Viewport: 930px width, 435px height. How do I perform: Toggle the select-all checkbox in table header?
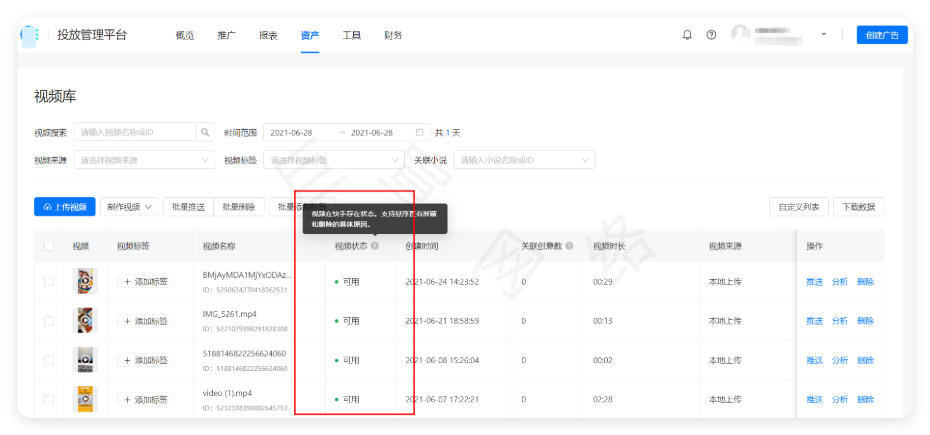tap(49, 246)
